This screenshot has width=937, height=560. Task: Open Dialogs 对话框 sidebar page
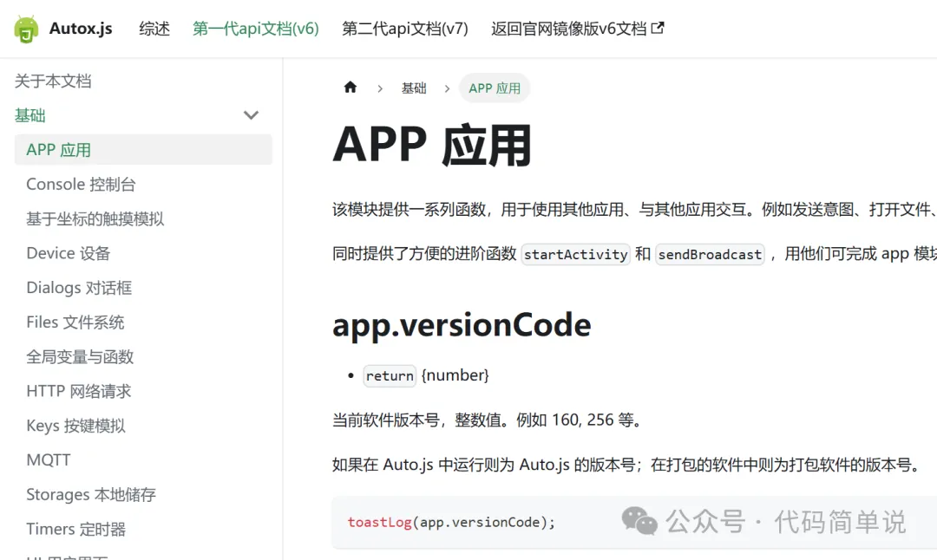(x=80, y=288)
